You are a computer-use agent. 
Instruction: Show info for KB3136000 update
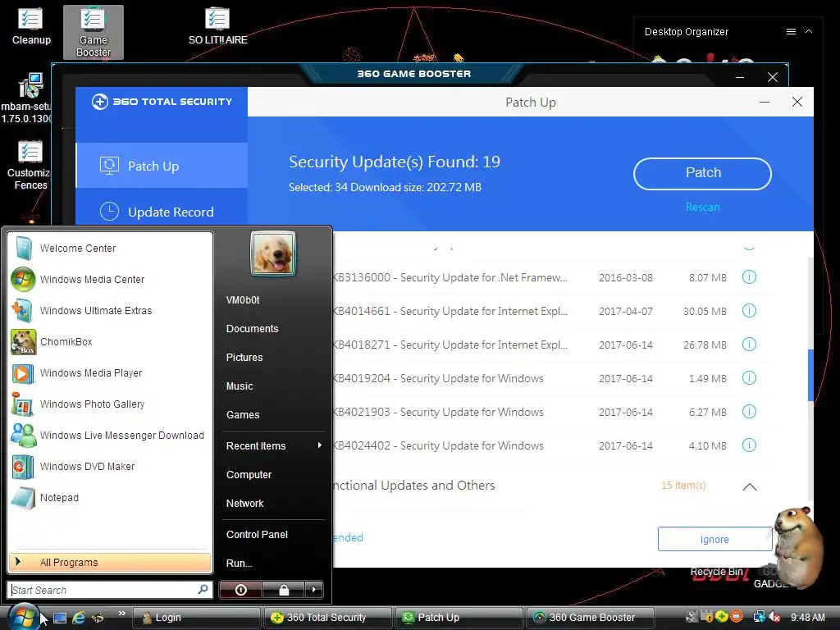[749, 277]
